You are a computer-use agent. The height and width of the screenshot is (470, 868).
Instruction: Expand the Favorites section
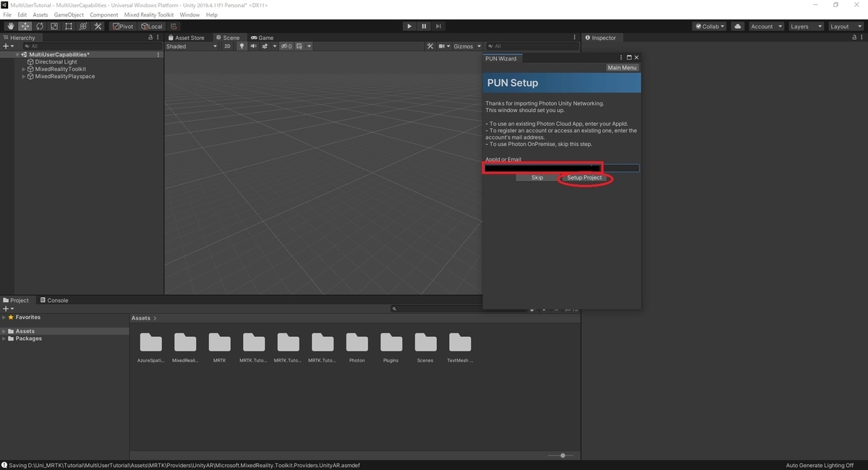tap(4, 317)
